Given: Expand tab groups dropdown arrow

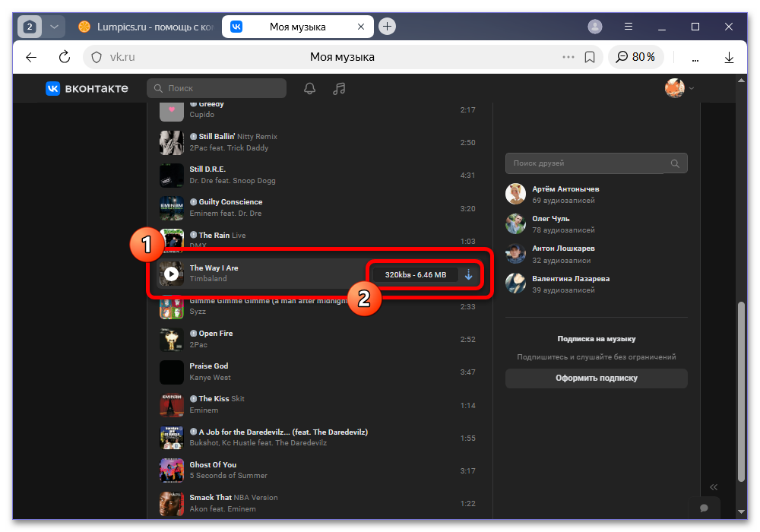Looking at the screenshot, I should (x=54, y=27).
